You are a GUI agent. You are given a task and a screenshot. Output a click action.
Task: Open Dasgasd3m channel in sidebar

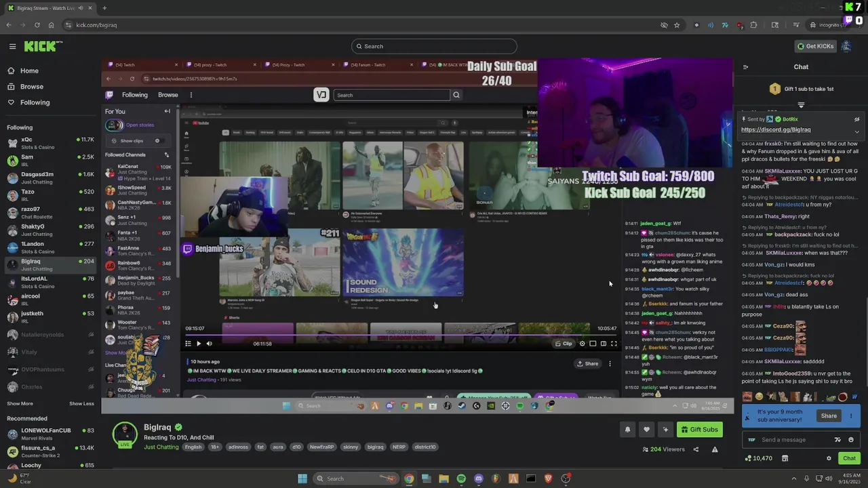coord(50,178)
